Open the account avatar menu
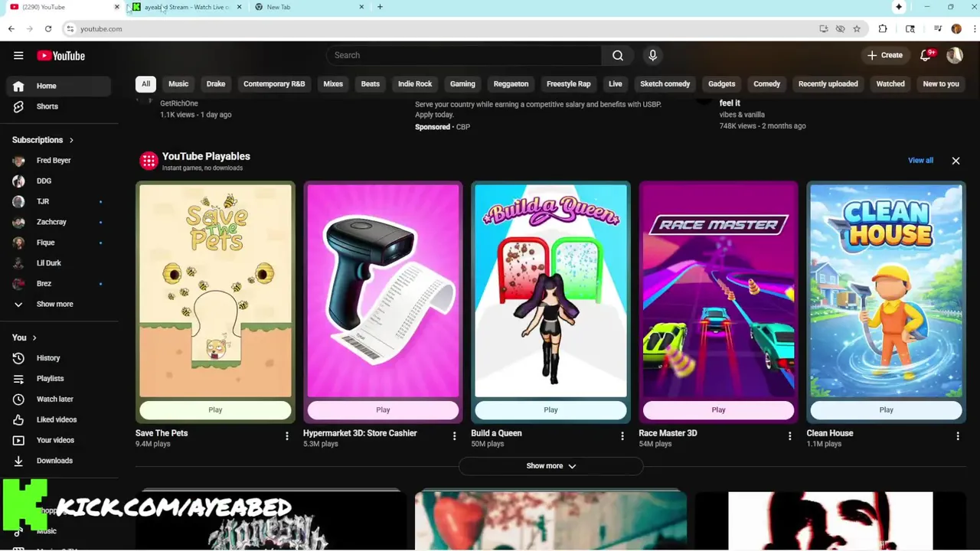This screenshot has height=551, width=980. [954, 55]
